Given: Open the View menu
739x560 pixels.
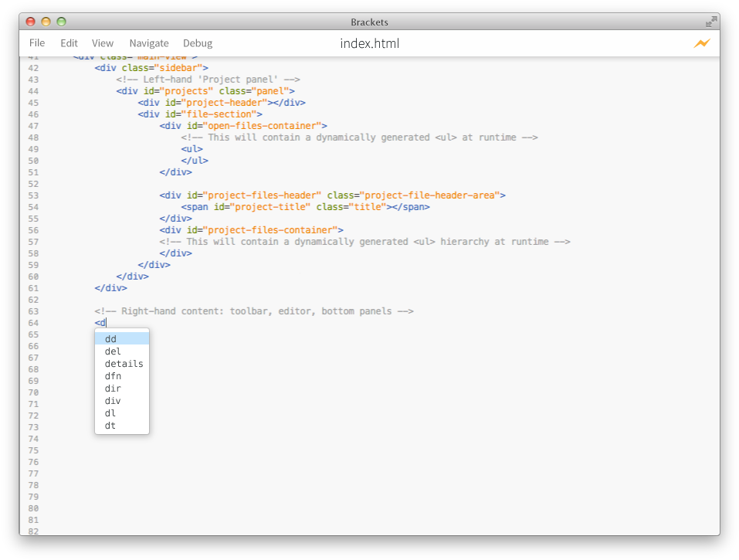Looking at the screenshot, I should [x=102, y=43].
